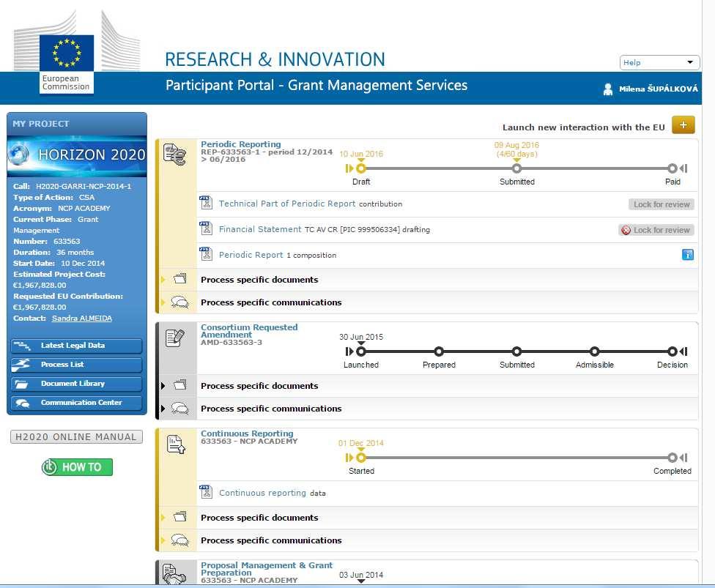This screenshot has width=715, height=588.
Task: Open the Continuous Reporting title link
Action: pos(247,433)
